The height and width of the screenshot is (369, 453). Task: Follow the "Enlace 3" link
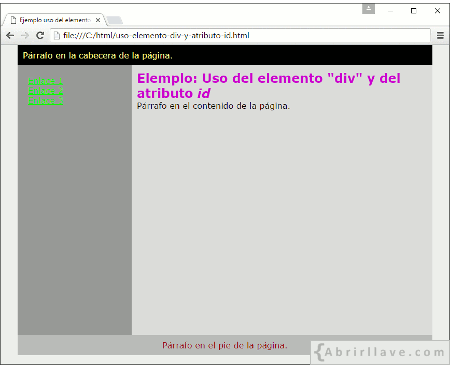coord(45,101)
